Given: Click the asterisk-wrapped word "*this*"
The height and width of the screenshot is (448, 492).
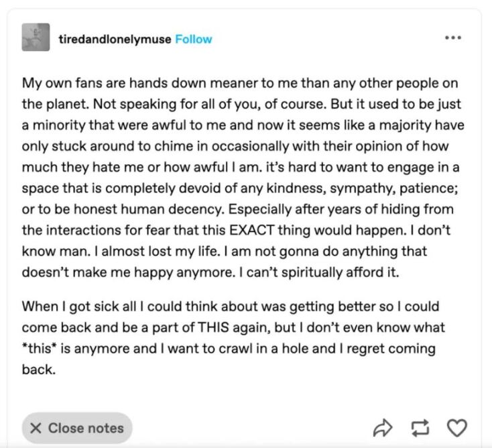Looking at the screenshot, I should (39, 349).
